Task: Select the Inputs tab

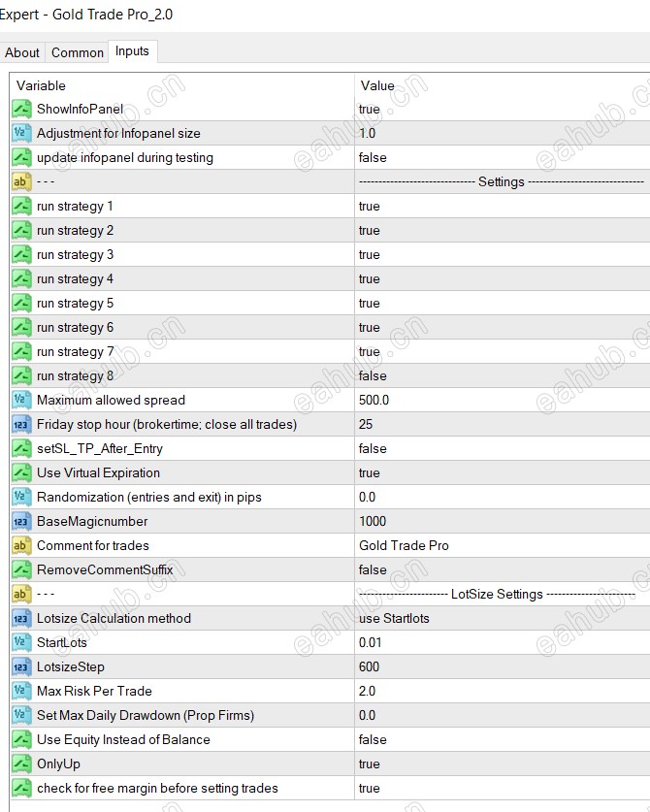Action: (132, 51)
